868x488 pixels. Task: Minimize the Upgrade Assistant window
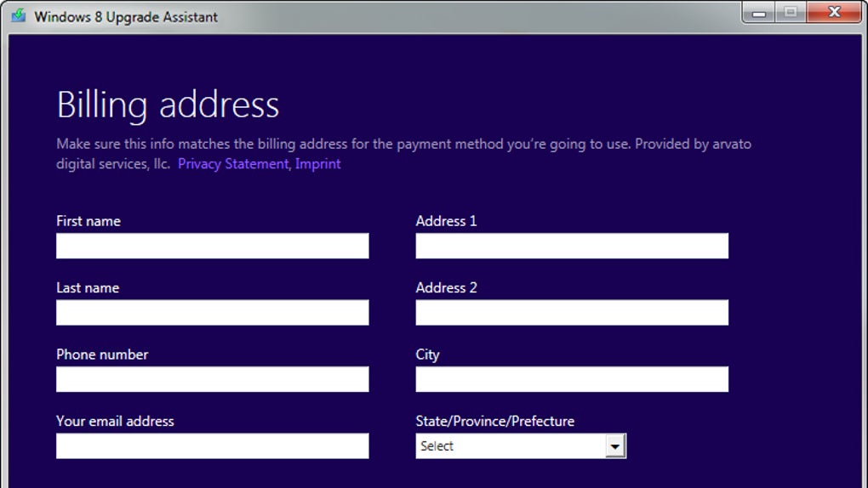[759, 13]
